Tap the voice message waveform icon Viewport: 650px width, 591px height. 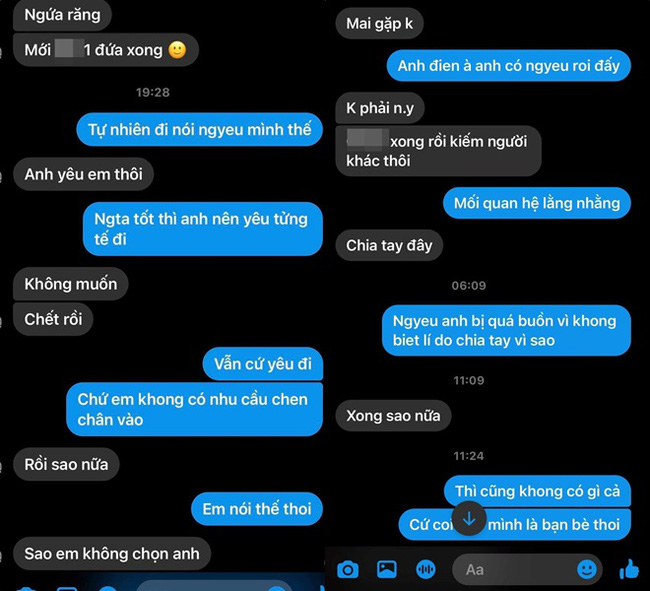coord(425,569)
